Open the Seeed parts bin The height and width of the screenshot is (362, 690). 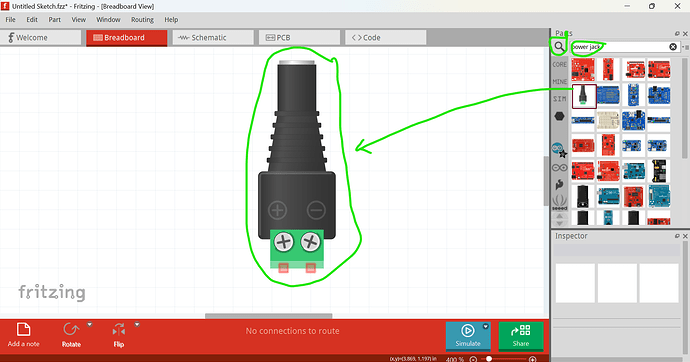click(x=559, y=202)
